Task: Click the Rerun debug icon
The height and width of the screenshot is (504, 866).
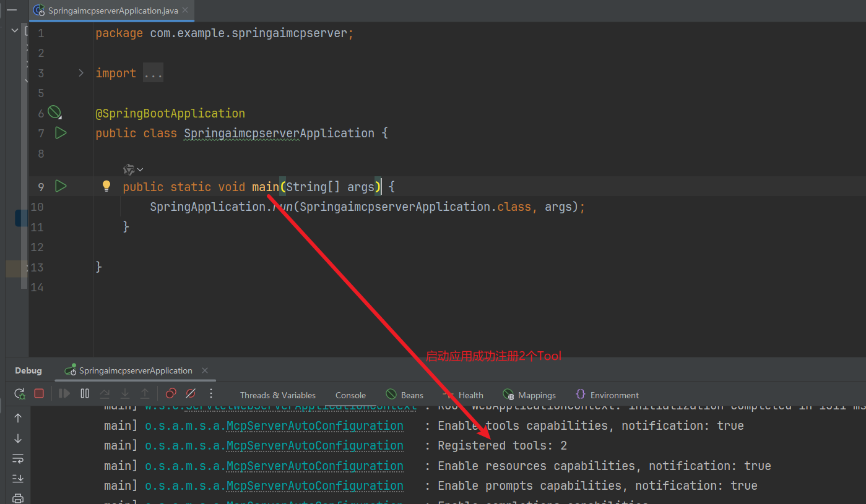Action: click(x=20, y=394)
